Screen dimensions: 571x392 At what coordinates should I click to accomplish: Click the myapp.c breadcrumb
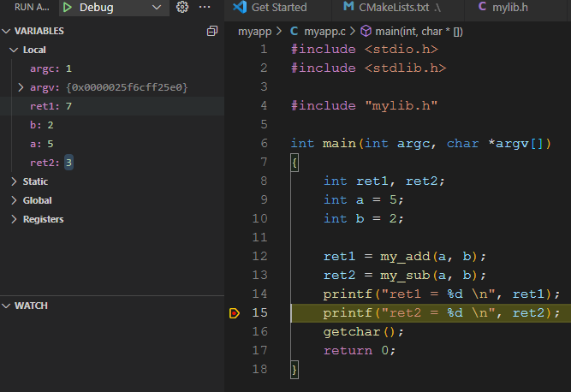click(324, 32)
